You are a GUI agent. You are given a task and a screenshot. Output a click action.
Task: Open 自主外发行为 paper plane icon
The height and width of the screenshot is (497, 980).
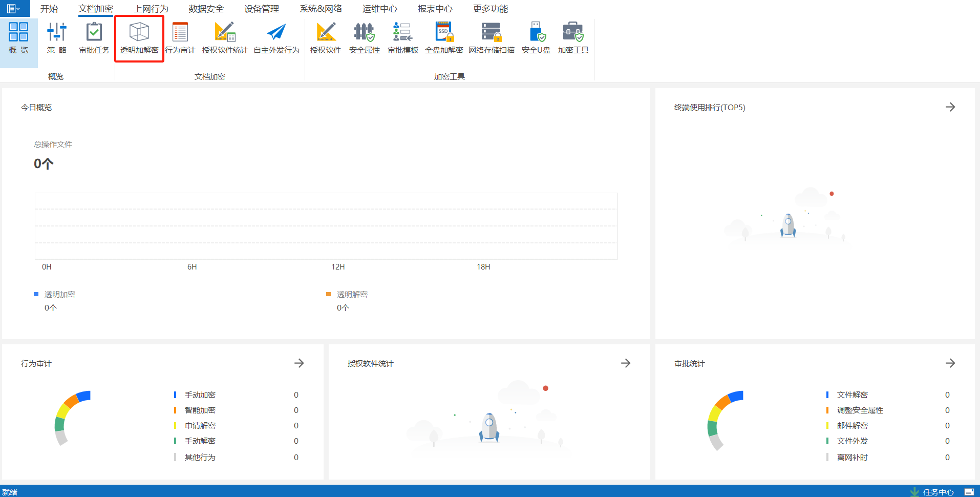pos(276,38)
